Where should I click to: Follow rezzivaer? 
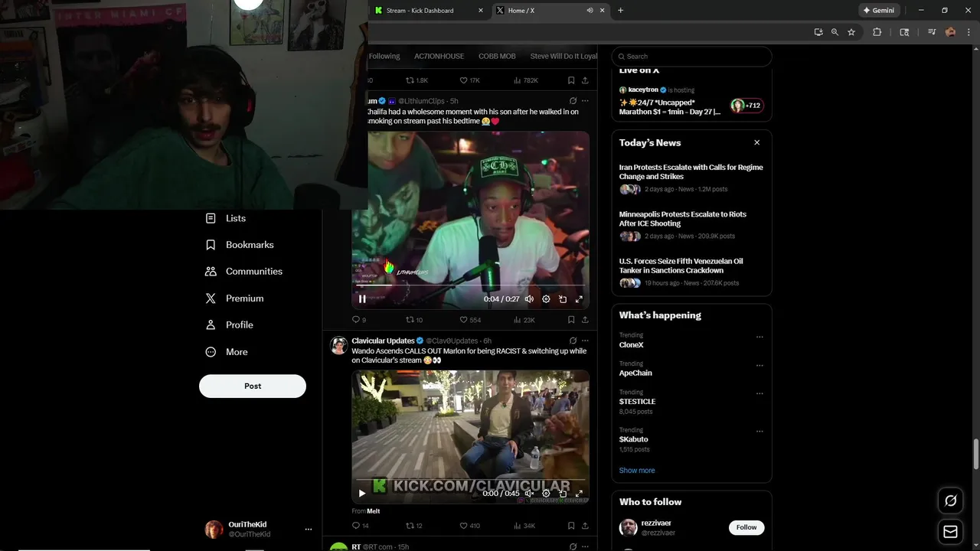[x=746, y=527]
